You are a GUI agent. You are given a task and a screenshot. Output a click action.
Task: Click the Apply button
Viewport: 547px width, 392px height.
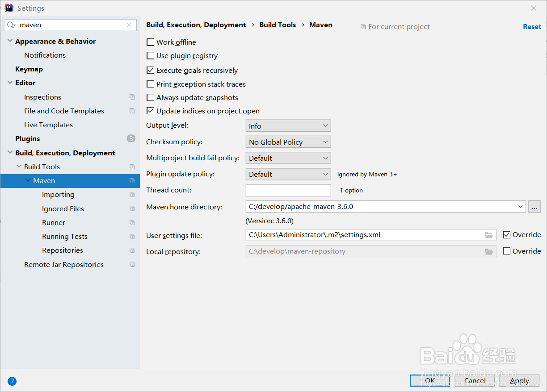click(519, 381)
